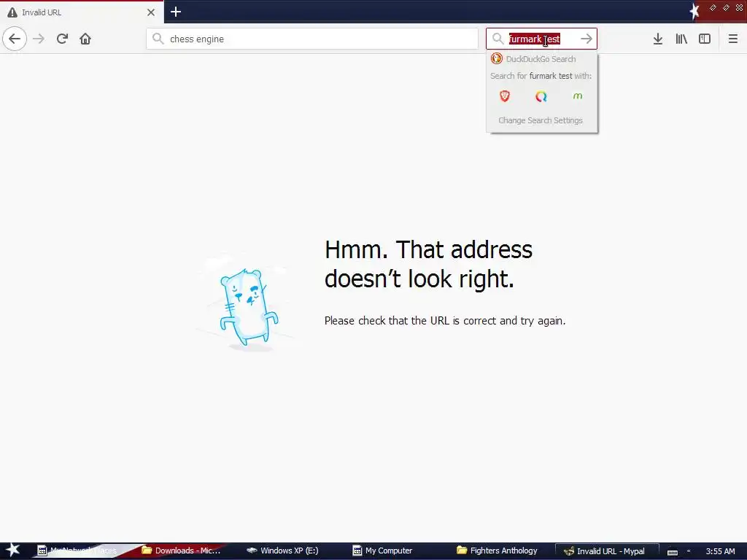Reload the current page
This screenshot has width=747, height=560.
coord(62,39)
